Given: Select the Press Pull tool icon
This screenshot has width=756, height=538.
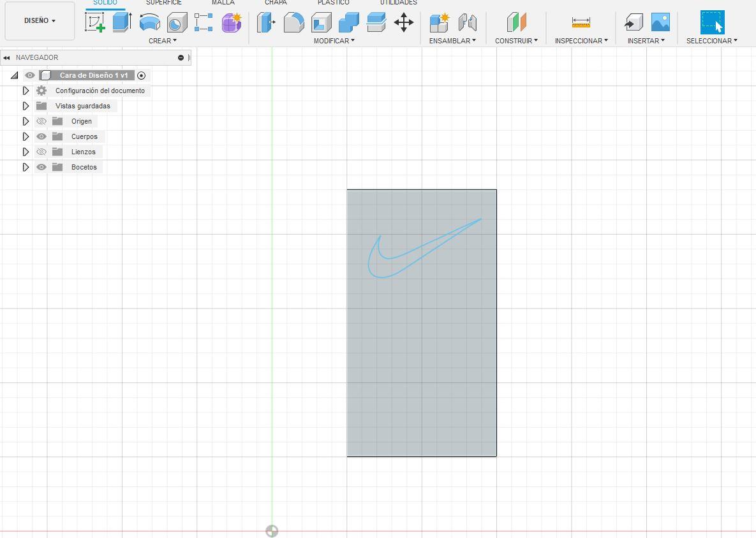Looking at the screenshot, I should tap(266, 22).
